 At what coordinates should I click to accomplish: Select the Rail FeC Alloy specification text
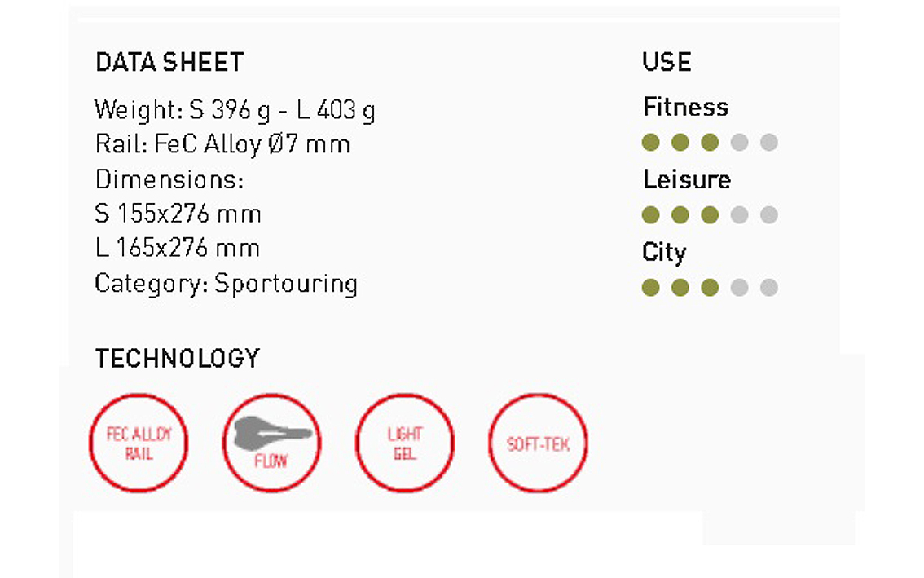[x=222, y=144]
